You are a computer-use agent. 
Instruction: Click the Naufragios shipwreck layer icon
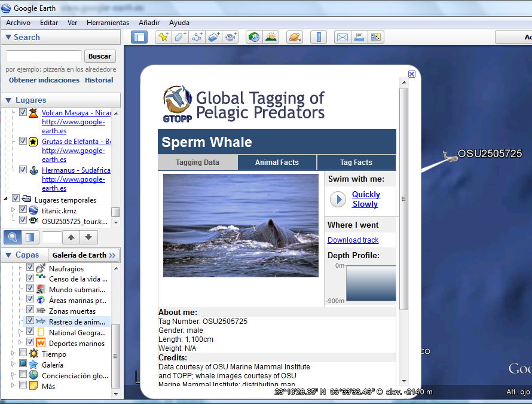(x=41, y=268)
